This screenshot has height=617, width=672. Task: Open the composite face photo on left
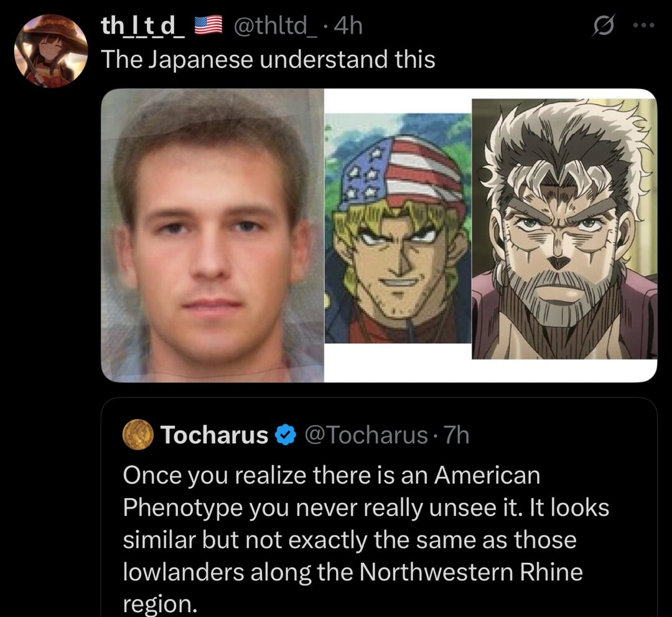(x=212, y=235)
